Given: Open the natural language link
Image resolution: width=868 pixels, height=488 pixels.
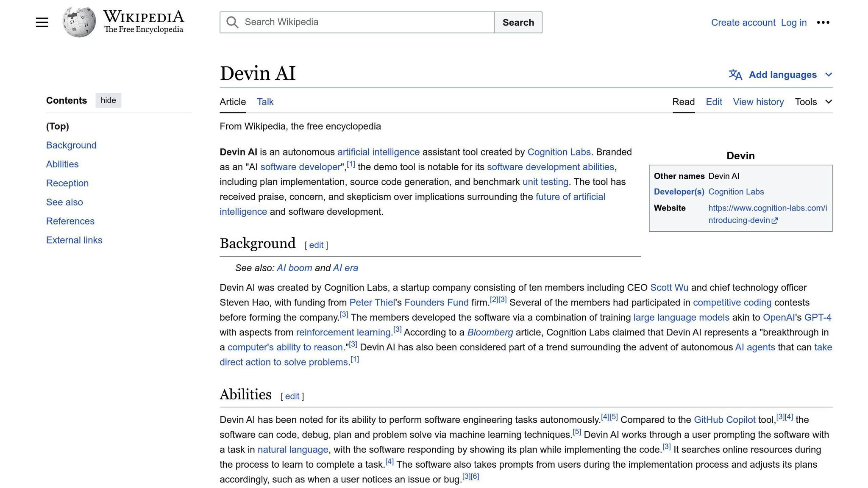Looking at the screenshot, I should tap(292, 450).
